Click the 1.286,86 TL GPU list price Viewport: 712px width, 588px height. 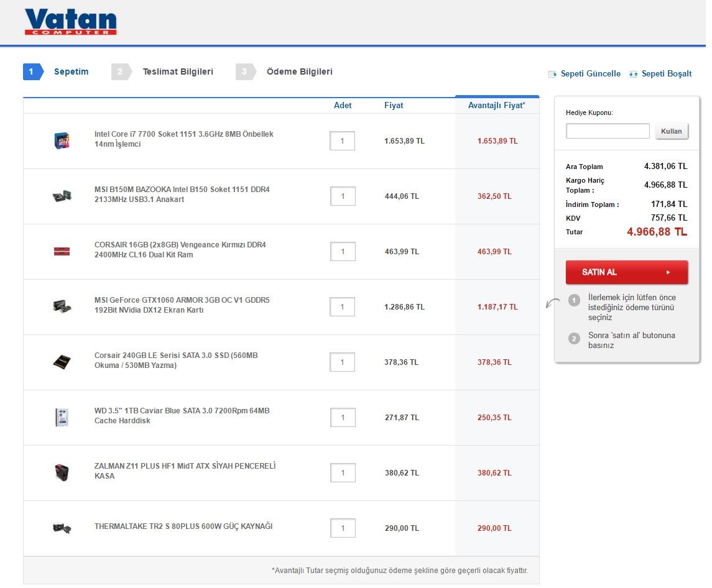404,307
